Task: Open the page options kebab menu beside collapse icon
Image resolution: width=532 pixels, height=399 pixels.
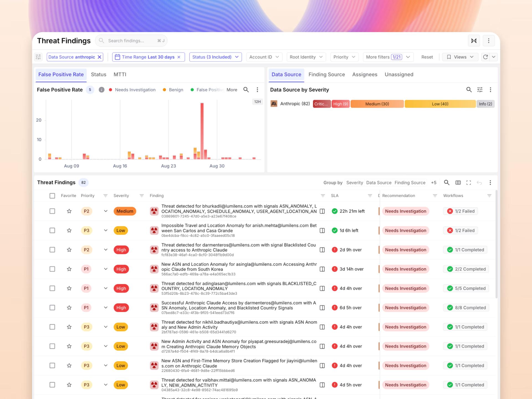Action: [488, 41]
